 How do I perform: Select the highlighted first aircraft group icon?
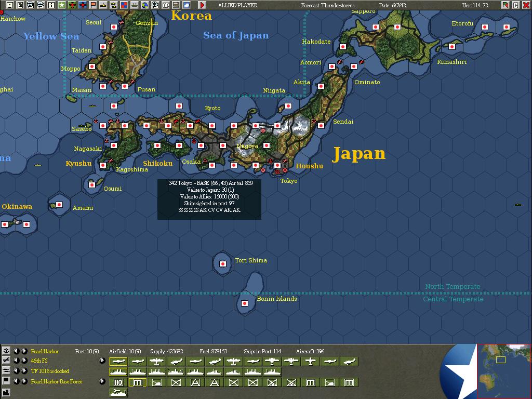[118, 362]
